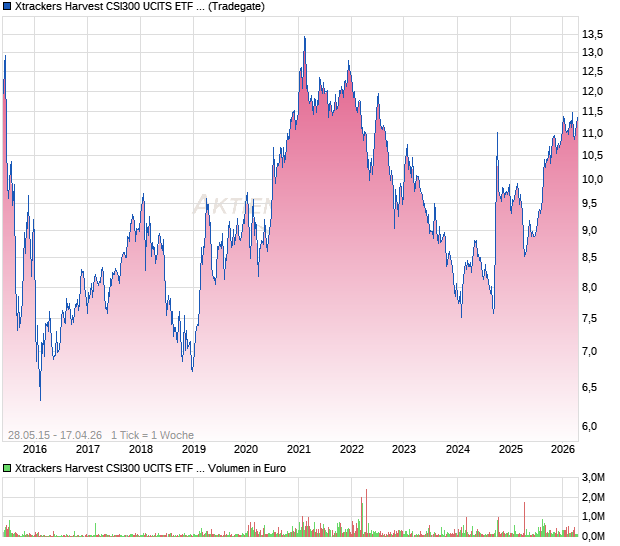Click the 2020 x-axis year label
Image resolution: width=620 pixels, height=546 pixels.
point(246,450)
